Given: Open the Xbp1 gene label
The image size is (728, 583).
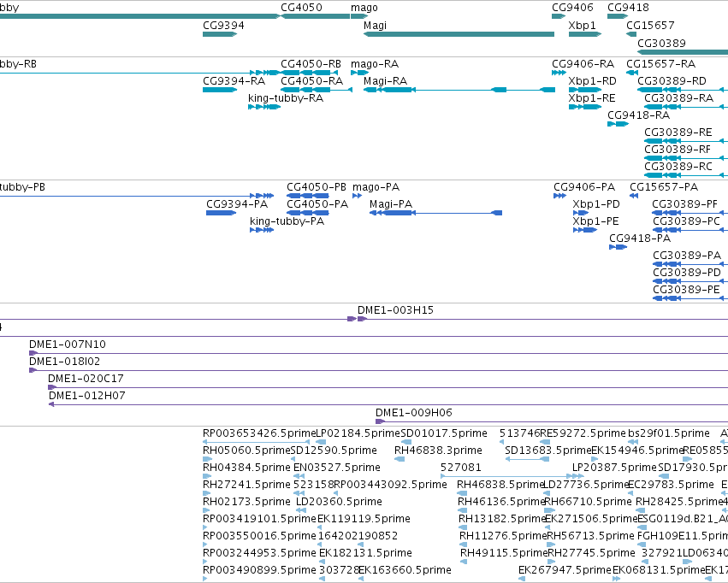Looking at the screenshot, I should pos(583,26).
